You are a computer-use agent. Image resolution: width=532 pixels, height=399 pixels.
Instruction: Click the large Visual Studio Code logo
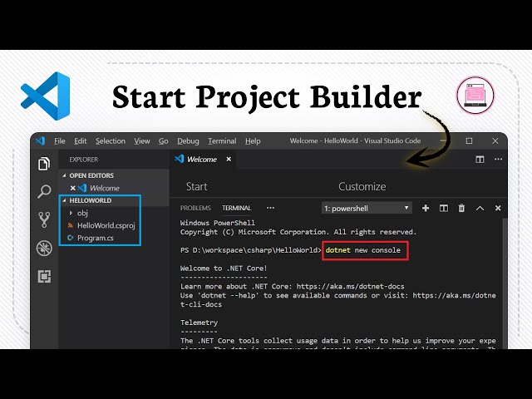(x=46, y=96)
